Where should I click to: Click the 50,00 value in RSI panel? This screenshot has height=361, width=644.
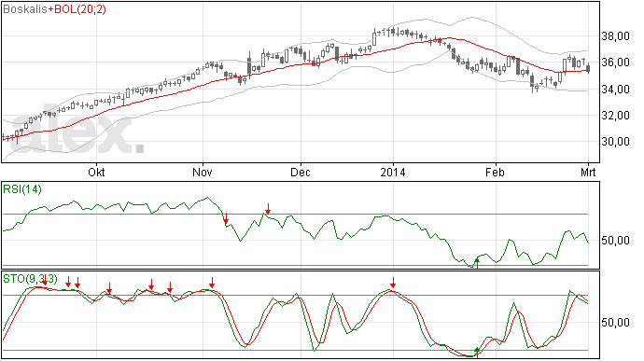(x=615, y=241)
